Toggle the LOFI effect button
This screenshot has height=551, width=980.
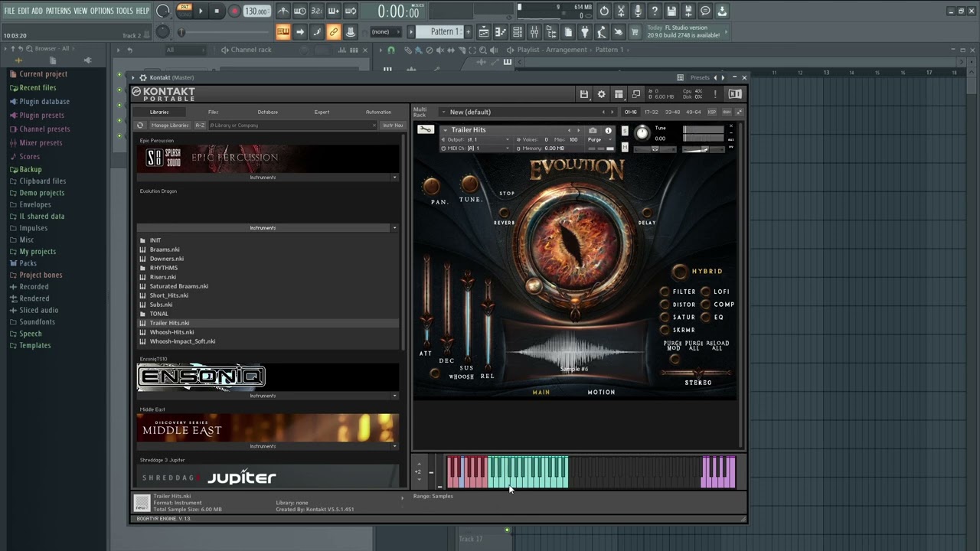click(x=706, y=292)
